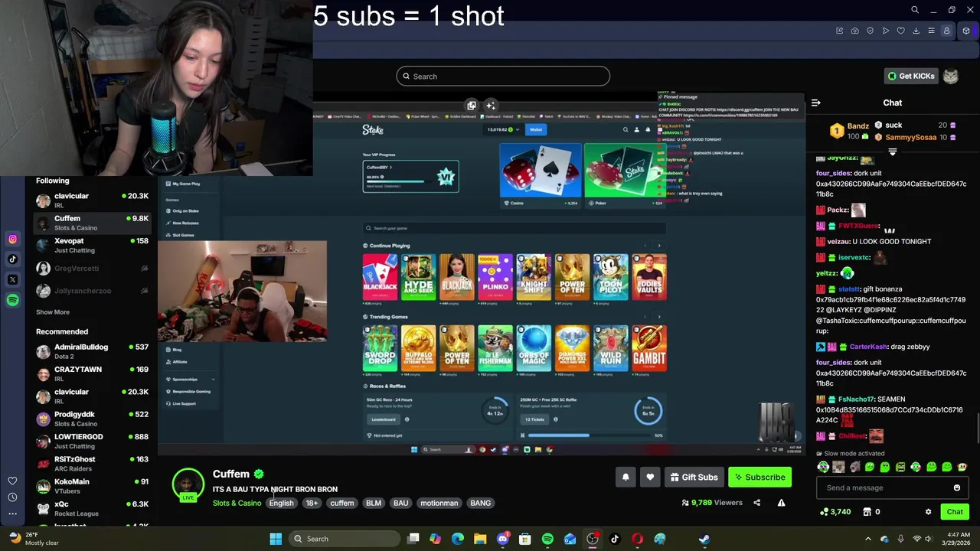Select the motionman tag
Screen dimensions: 980x551
pyautogui.click(x=439, y=503)
